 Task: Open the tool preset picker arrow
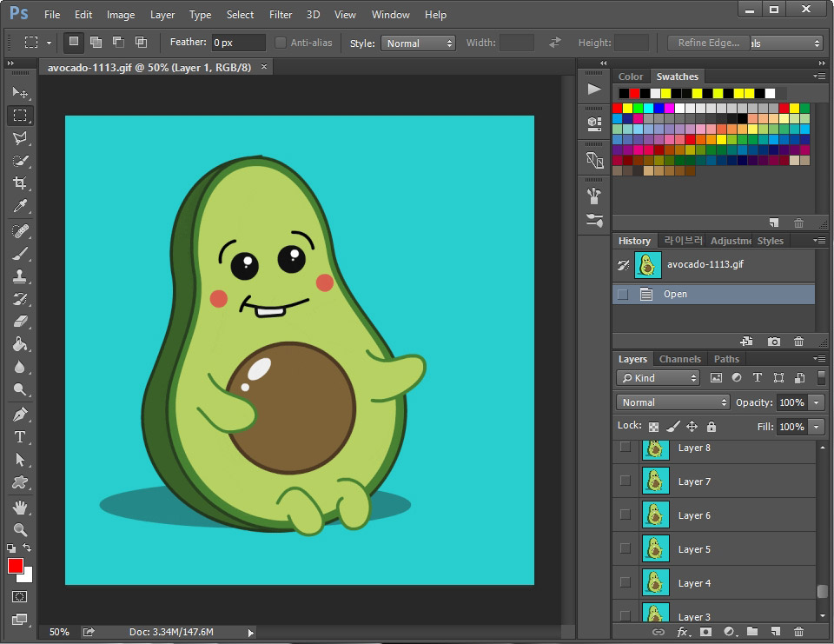(x=49, y=43)
